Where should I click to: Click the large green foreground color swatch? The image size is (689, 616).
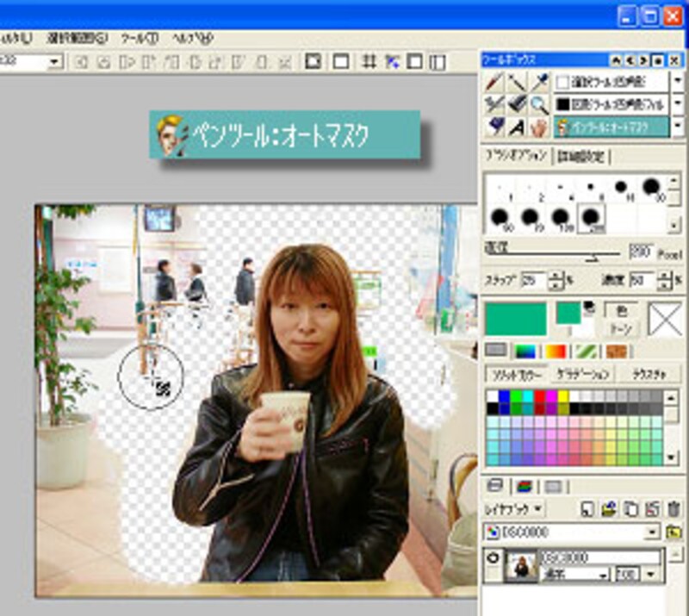point(516,318)
